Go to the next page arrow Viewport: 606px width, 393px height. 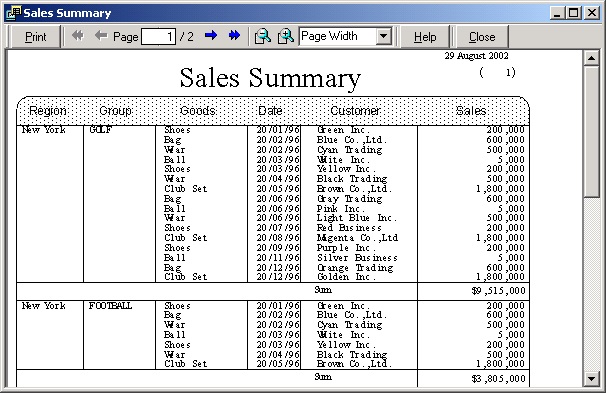coord(211,36)
